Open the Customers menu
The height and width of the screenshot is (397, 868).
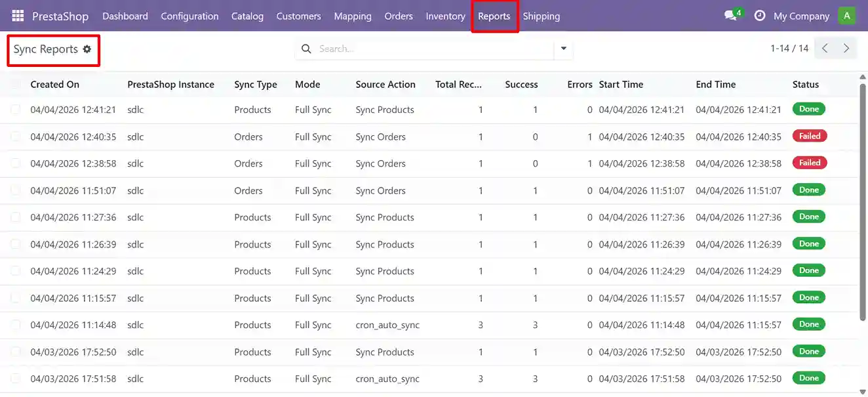coord(298,16)
